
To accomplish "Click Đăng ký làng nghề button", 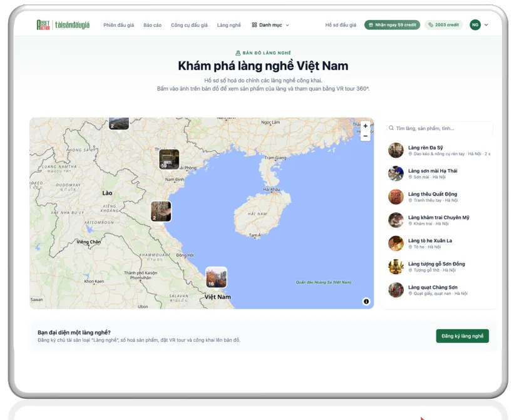I will pyautogui.click(x=463, y=335).
